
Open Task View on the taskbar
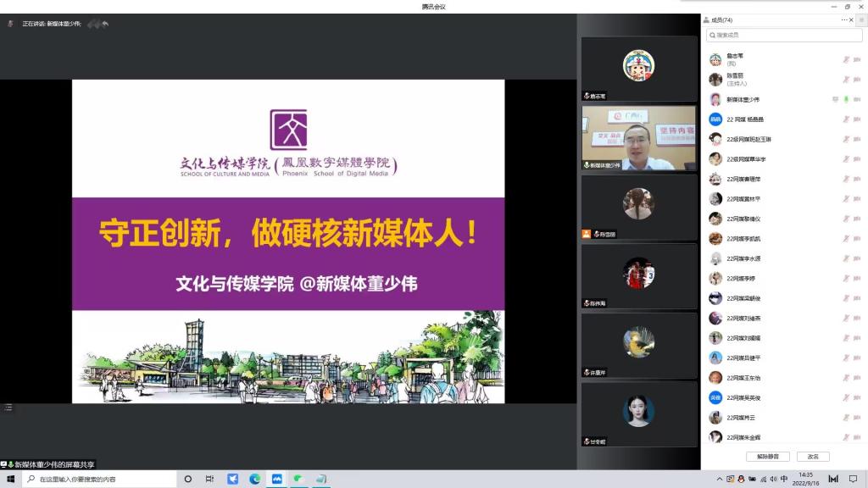[x=210, y=480]
